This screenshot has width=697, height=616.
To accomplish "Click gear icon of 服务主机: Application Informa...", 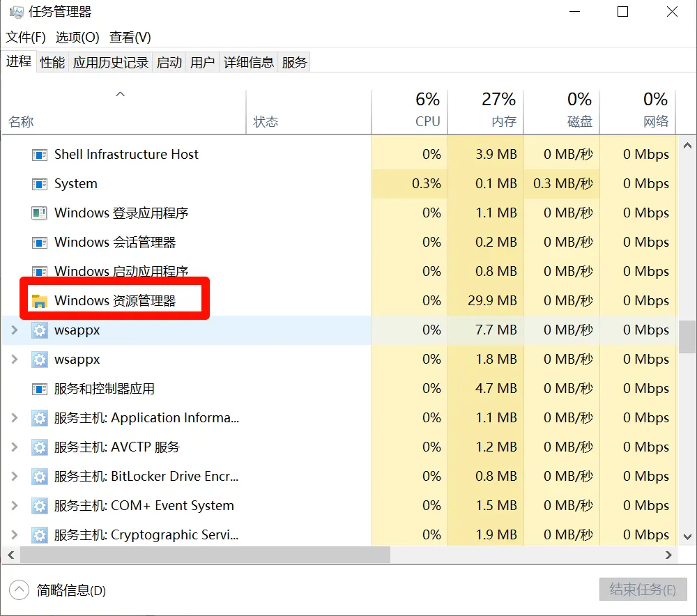I will click(40, 418).
